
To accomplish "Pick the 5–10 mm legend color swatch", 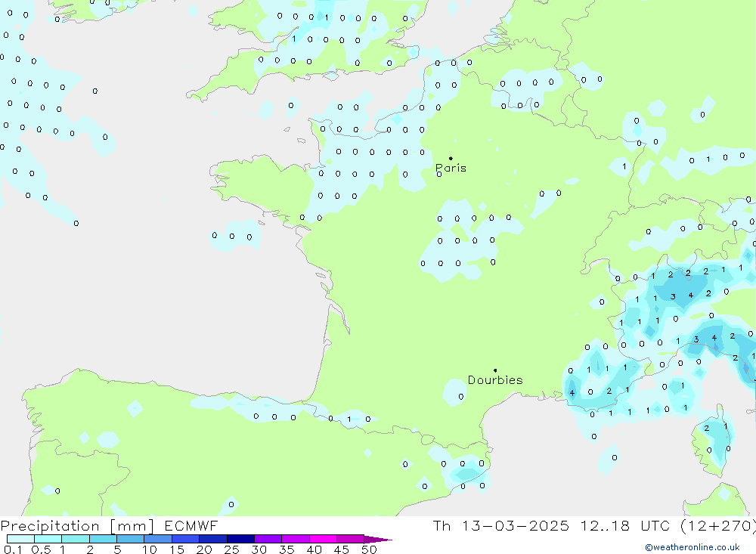I will tap(131, 539).
